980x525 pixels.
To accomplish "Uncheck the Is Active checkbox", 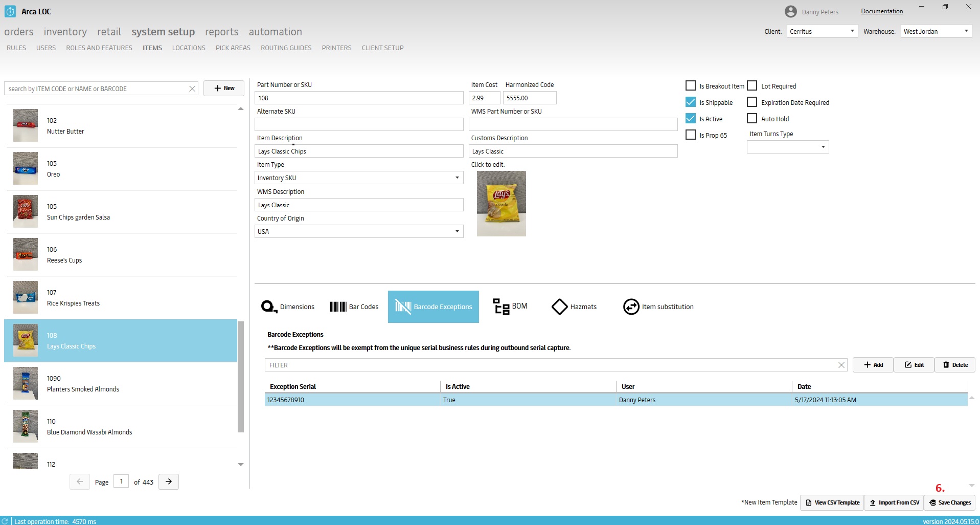I will pyautogui.click(x=691, y=118).
